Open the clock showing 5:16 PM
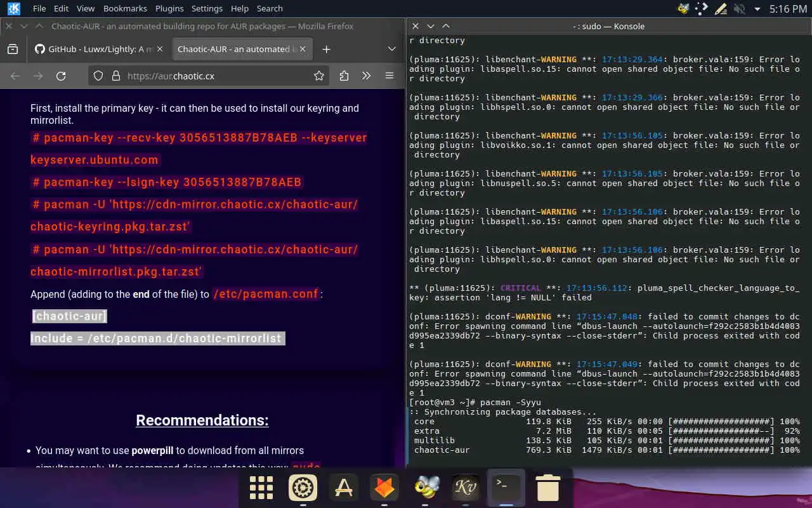The width and height of the screenshot is (812, 508). (x=788, y=9)
